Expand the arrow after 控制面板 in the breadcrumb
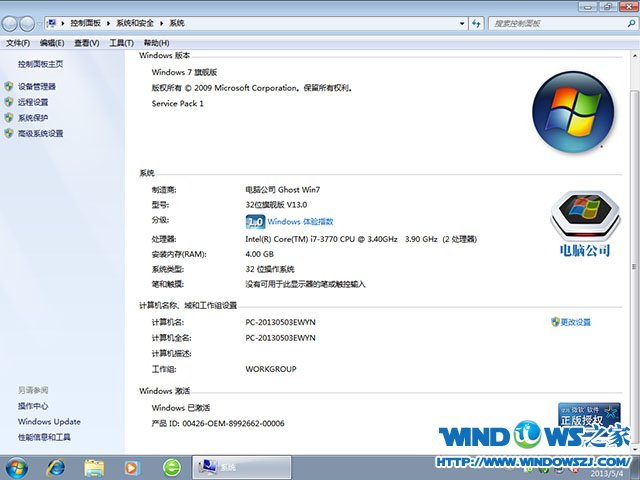The image size is (640, 480). 108,23
